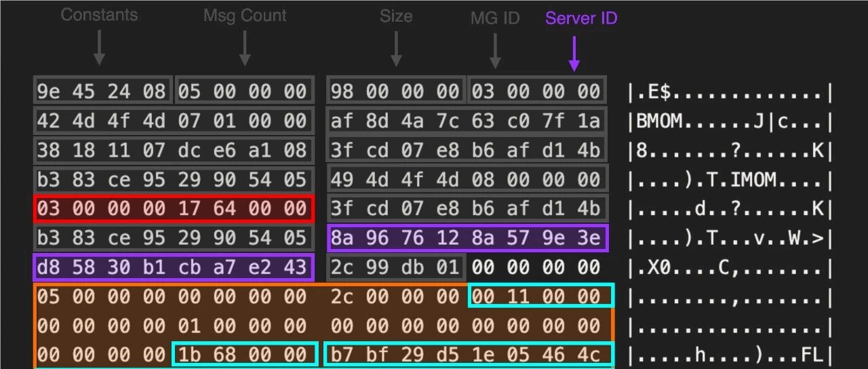Click hex bytes '2c 99 db 01'

pyautogui.click(x=397, y=267)
